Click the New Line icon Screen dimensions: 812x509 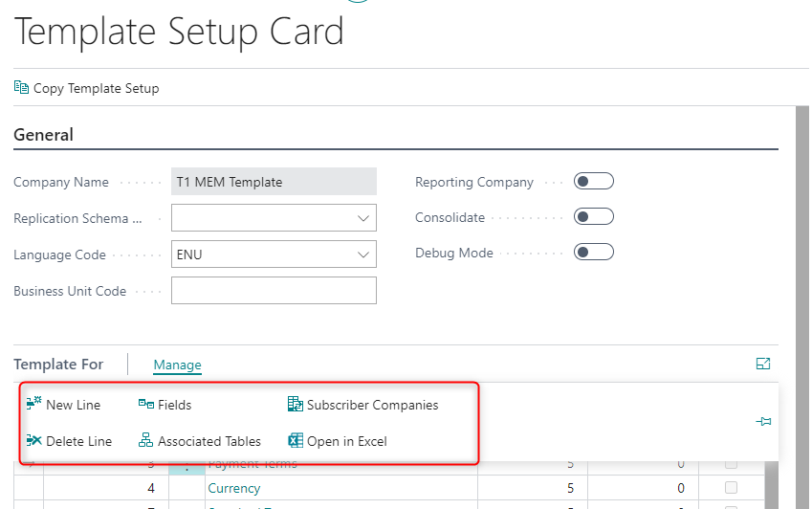pyautogui.click(x=33, y=404)
